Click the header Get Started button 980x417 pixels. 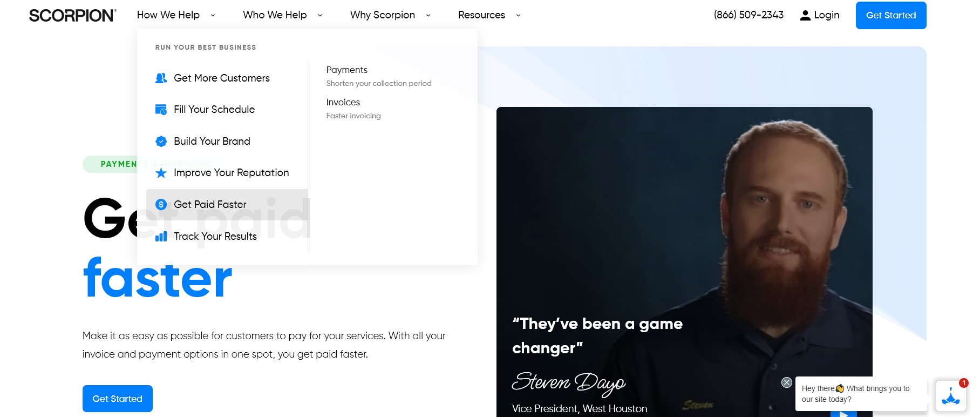click(891, 15)
